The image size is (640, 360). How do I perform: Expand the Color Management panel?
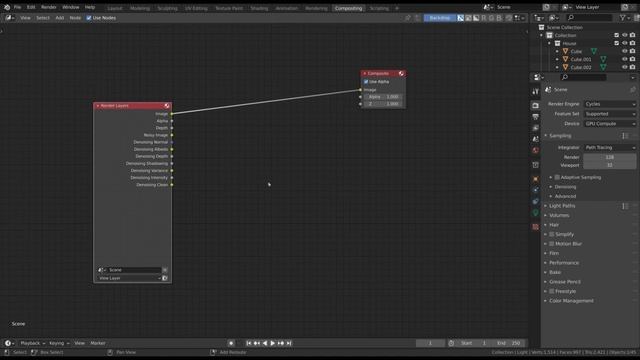(571, 301)
